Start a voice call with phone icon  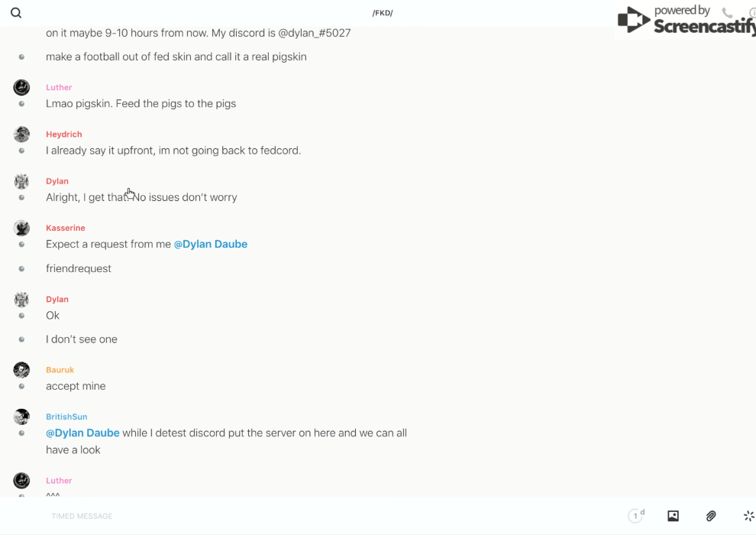point(727,13)
